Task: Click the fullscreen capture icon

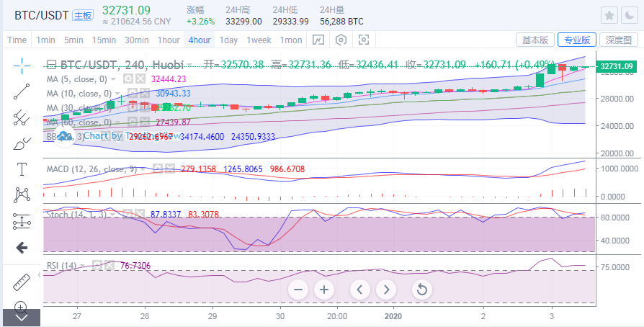Action: coord(364,40)
